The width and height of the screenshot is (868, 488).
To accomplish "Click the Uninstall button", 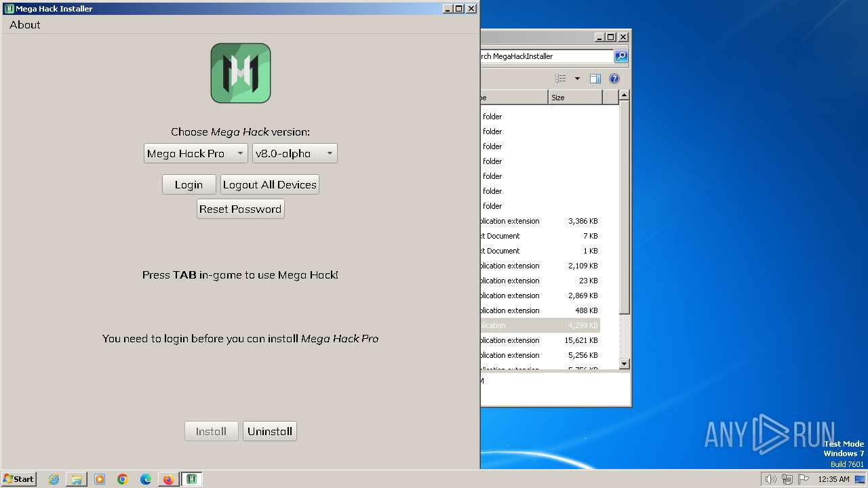I will point(270,431).
